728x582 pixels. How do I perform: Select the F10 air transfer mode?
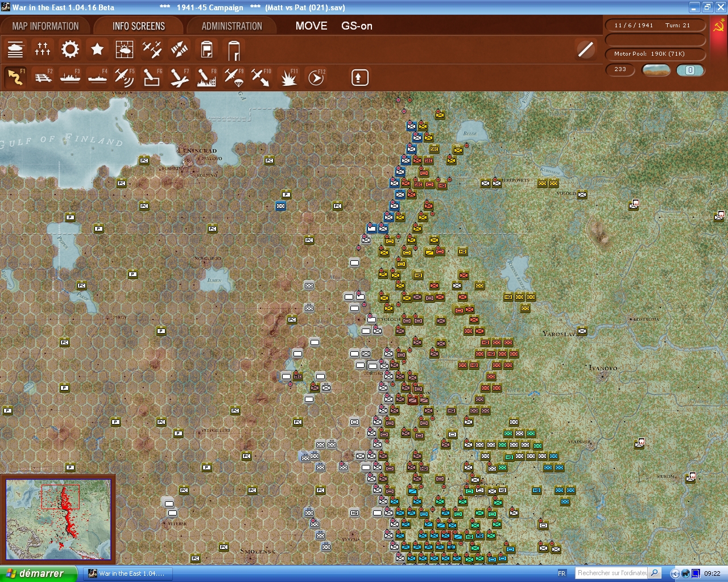click(x=261, y=77)
